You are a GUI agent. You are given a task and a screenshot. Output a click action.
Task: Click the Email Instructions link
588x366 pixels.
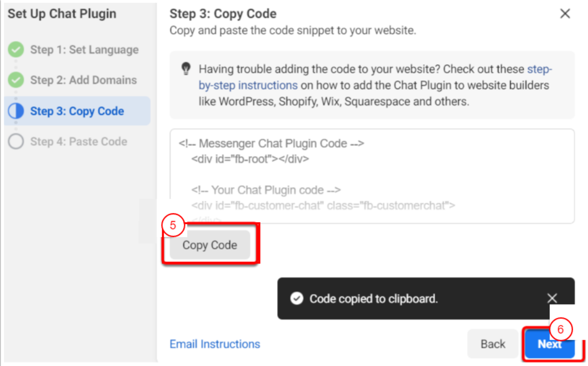tap(215, 344)
